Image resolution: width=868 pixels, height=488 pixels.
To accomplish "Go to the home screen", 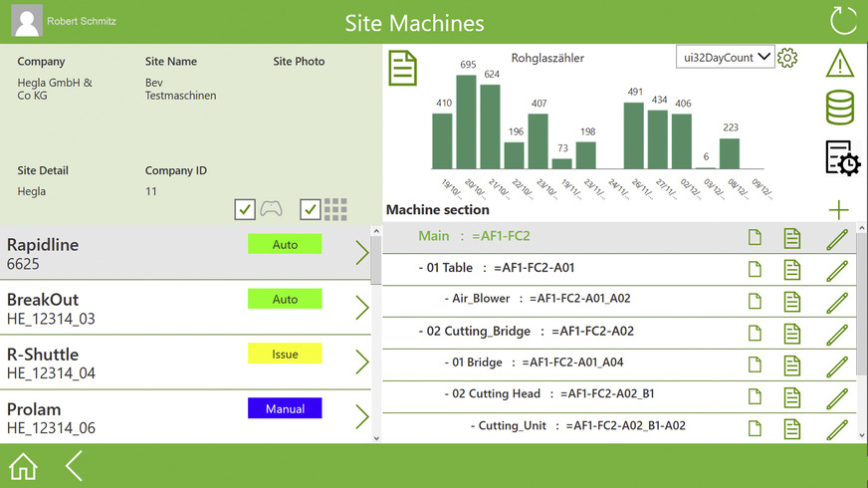I will click(23, 466).
